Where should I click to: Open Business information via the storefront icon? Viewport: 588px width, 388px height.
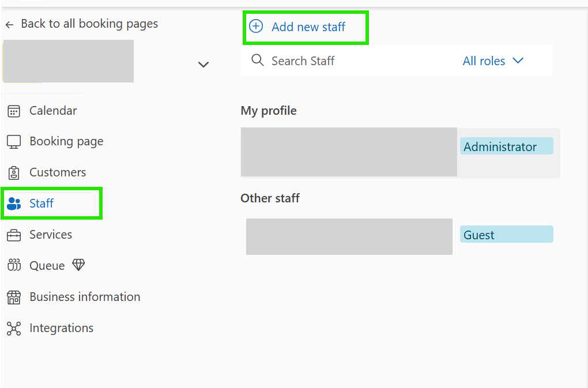[13, 296]
